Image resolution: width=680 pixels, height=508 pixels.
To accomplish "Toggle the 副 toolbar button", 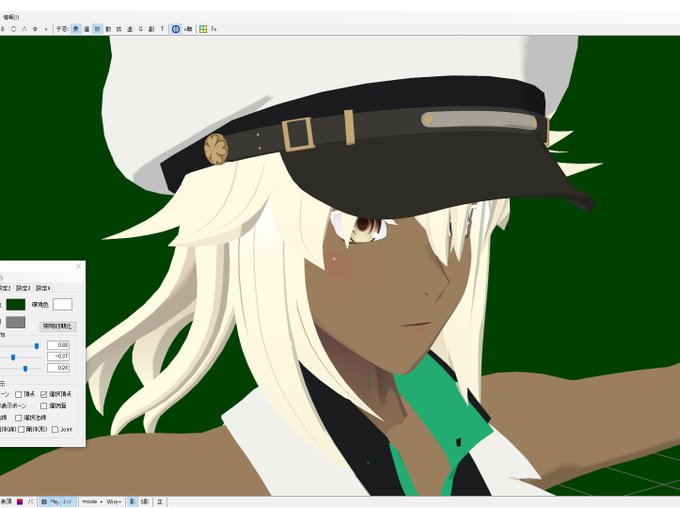I will (151, 29).
